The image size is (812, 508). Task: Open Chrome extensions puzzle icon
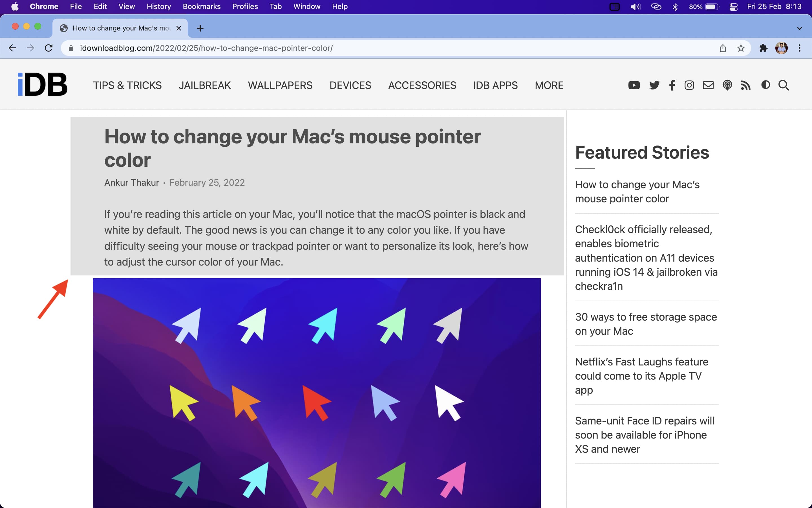tap(763, 48)
